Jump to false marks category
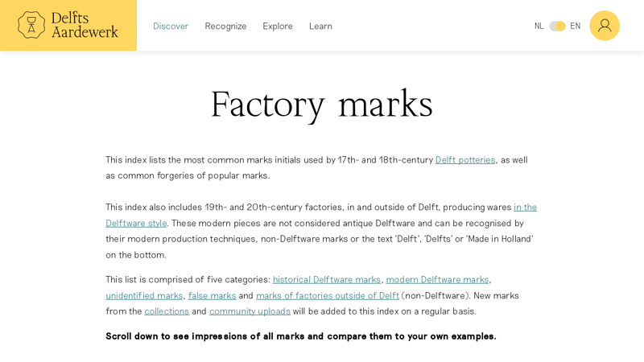 (x=212, y=295)
